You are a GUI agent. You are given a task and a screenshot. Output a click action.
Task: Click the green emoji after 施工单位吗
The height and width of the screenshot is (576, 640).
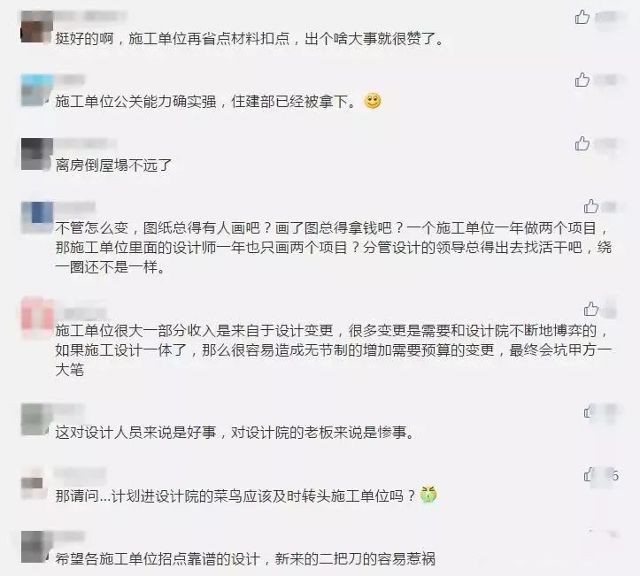pyautogui.click(x=428, y=495)
